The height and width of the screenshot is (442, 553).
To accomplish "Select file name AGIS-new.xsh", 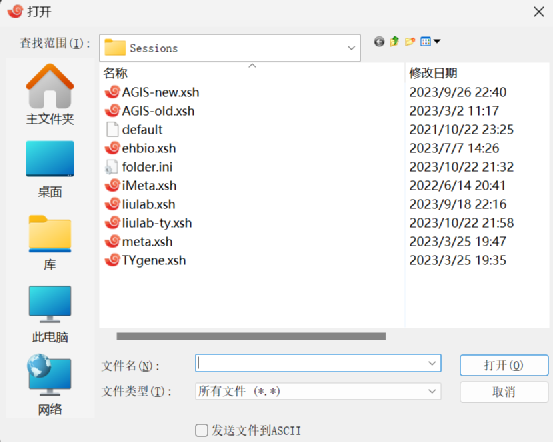I will pyautogui.click(x=160, y=92).
